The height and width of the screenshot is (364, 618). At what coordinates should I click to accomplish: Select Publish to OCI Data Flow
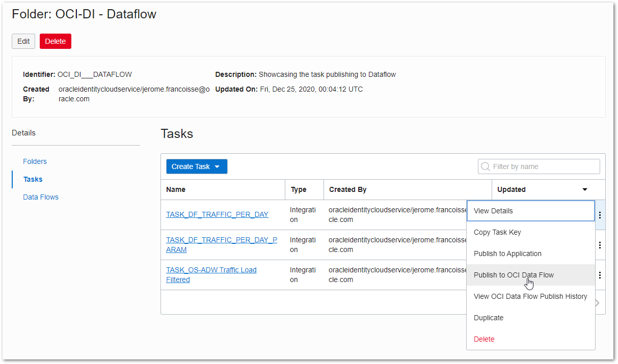tap(513, 275)
